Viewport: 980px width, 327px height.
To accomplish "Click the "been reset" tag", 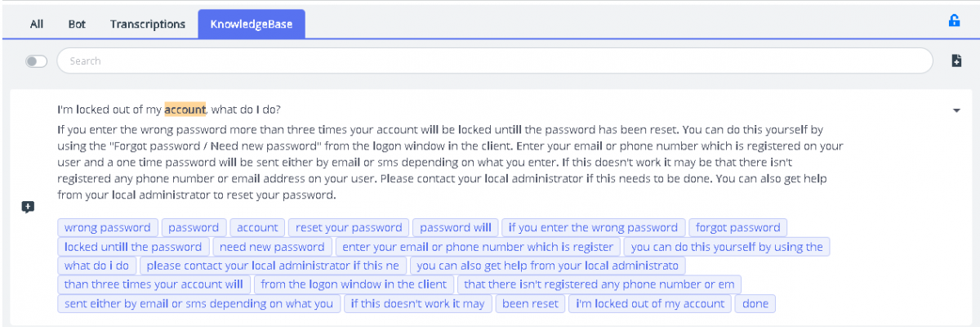I will (x=531, y=304).
